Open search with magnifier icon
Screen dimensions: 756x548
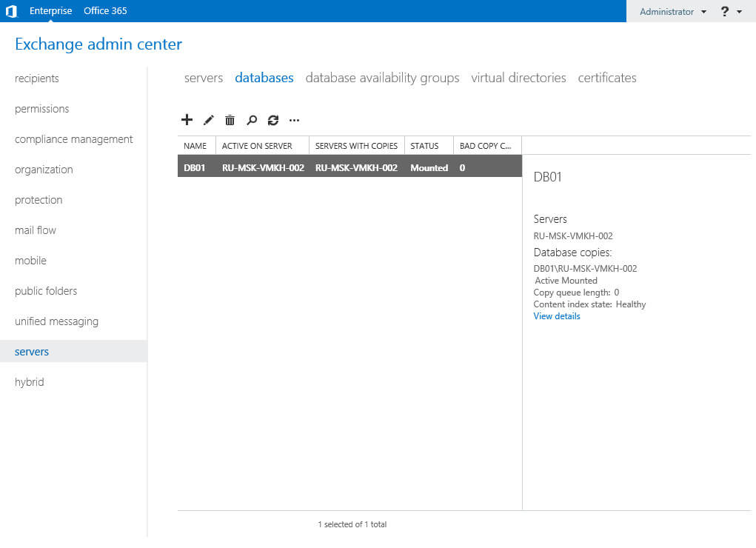[252, 120]
